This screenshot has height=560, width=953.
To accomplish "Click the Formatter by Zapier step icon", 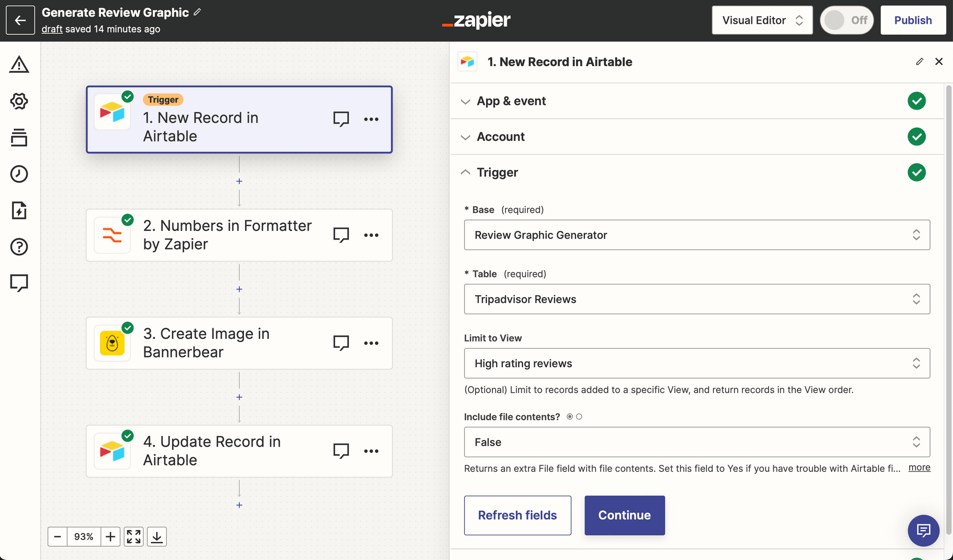I will (113, 235).
